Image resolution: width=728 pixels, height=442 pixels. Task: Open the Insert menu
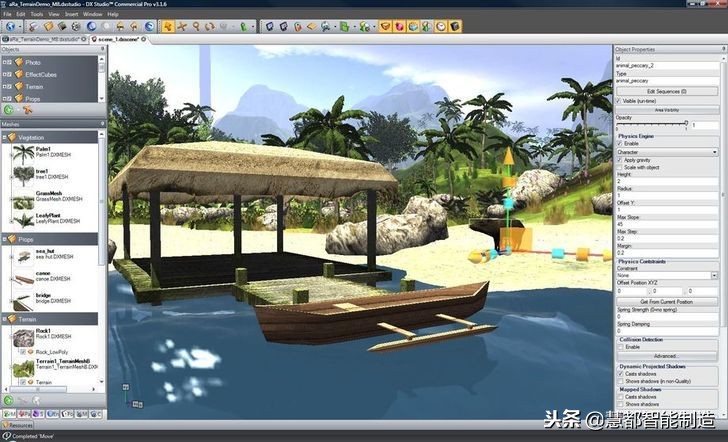pos(72,14)
